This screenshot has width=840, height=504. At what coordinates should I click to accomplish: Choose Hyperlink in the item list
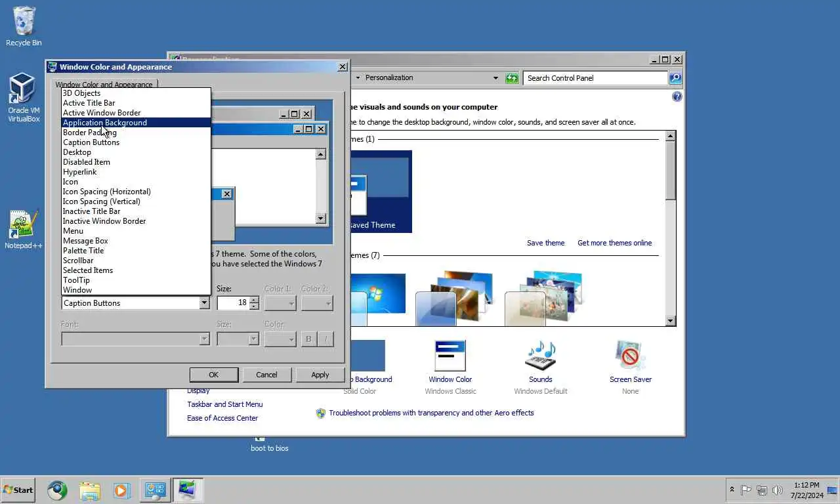[x=136, y=172]
